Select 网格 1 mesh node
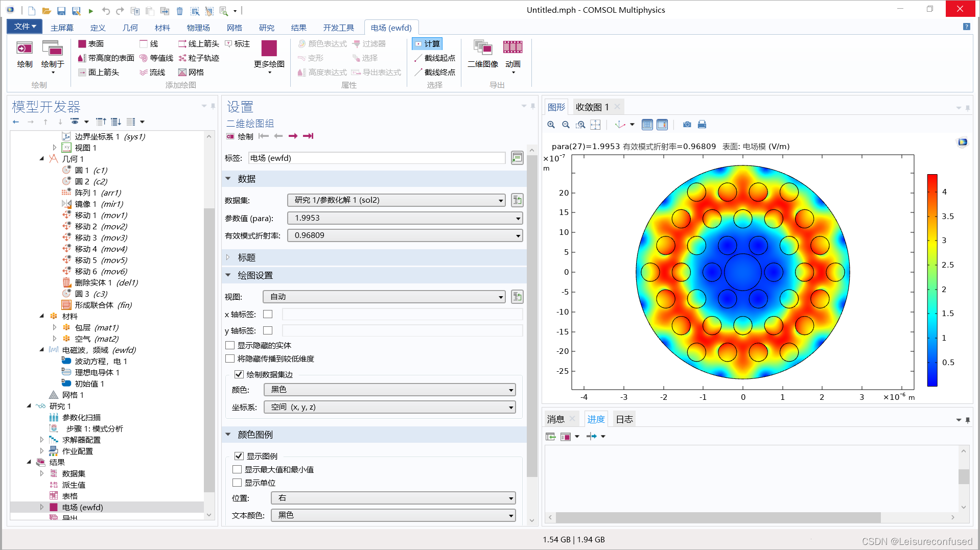Image resolution: width=980 pixels, height=550 pixels. click(x=73, y=395)
